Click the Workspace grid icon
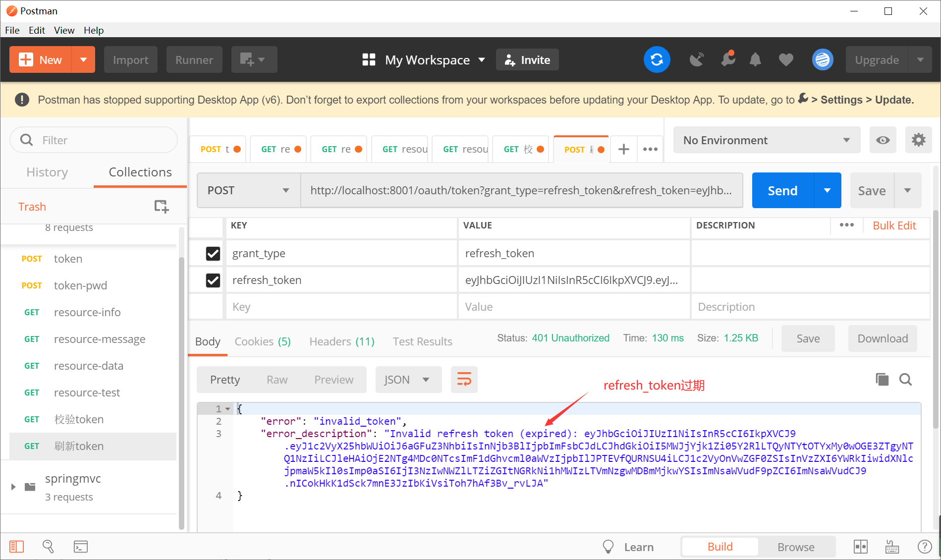941x560 pixels. (x=369, y=60)
